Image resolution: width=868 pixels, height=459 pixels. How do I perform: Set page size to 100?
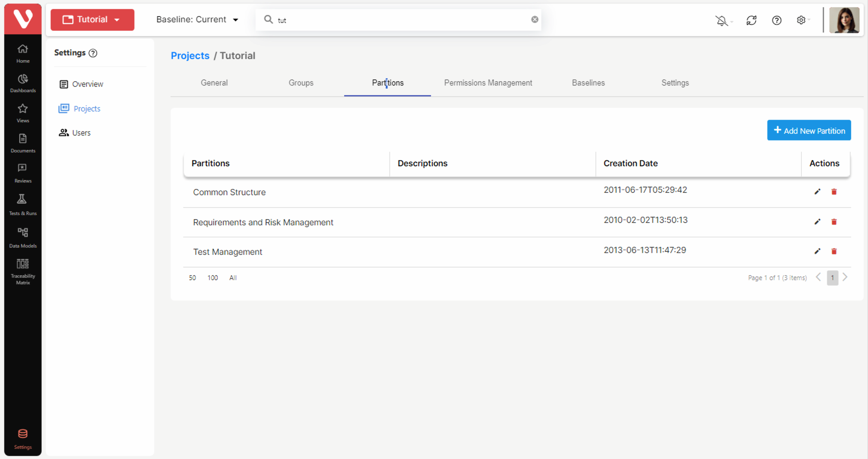pos(212,278)
